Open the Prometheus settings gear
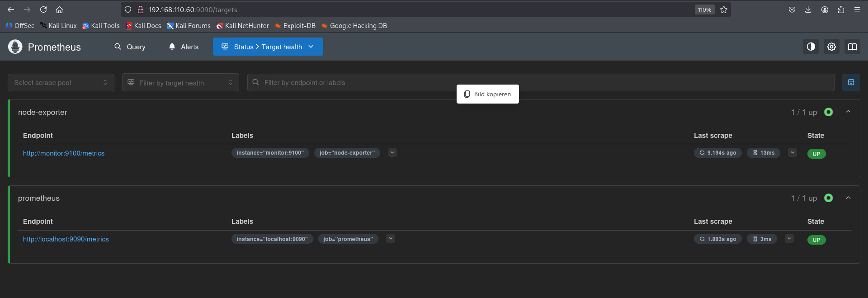 pyautogui.click(x=831, y=47)
